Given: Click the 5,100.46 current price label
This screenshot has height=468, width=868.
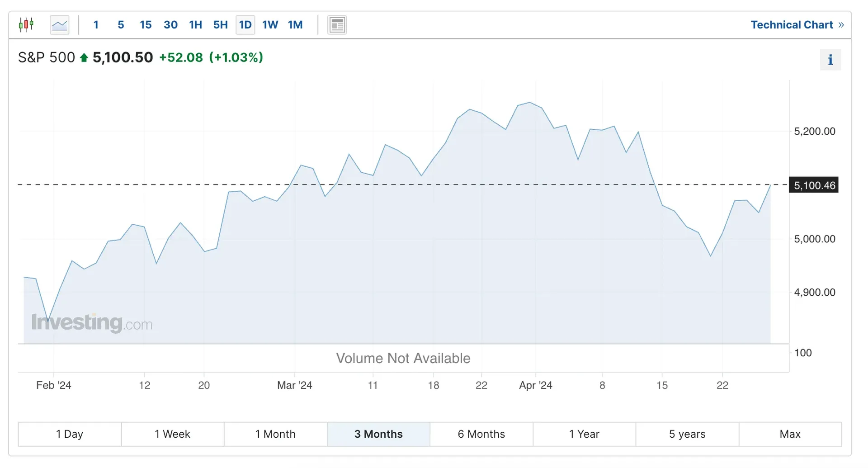Looking at the screenshot, I should pos(814,185).
